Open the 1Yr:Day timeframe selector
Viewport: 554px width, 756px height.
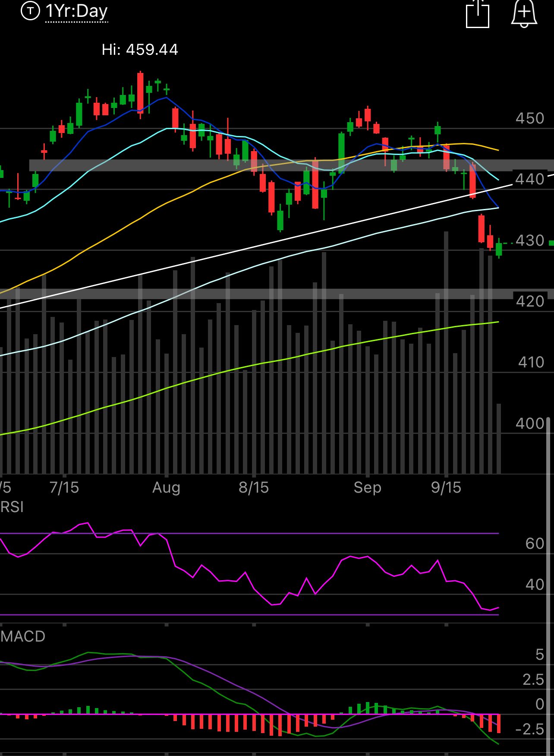[x=76, y=11]
